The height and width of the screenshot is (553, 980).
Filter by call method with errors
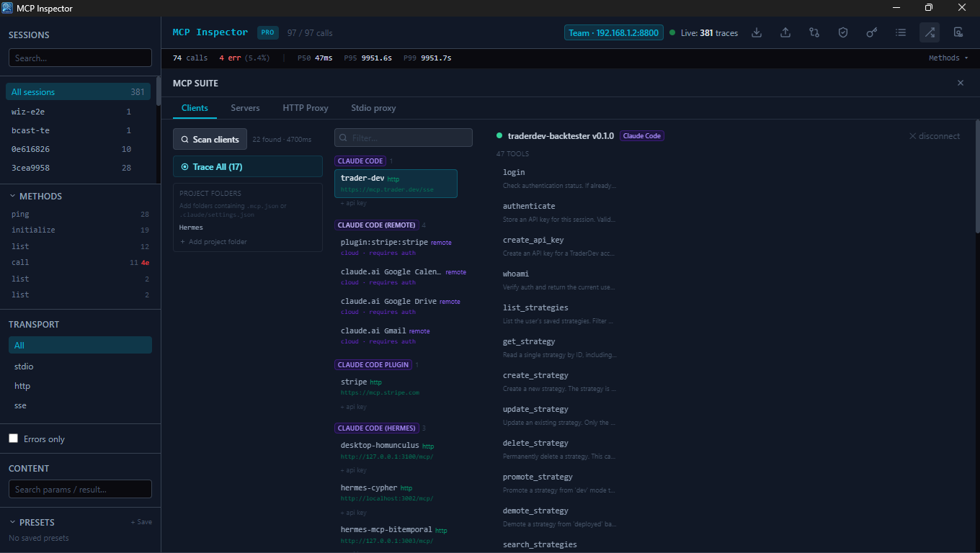pos(80,262)
